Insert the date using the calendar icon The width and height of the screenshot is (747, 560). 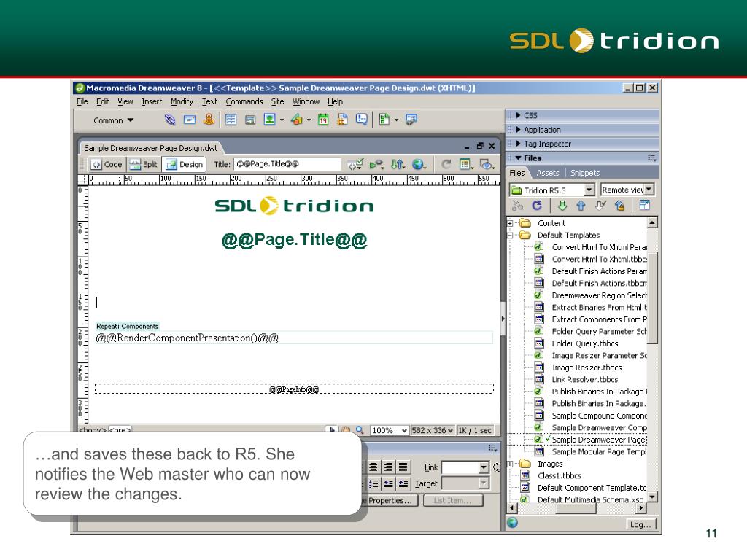tap(323, 120)
